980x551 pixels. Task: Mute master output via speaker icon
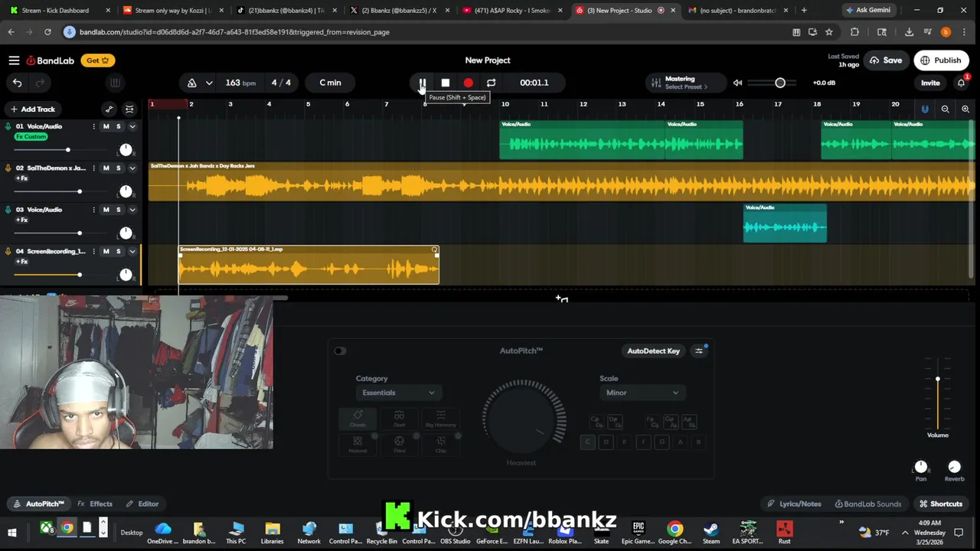point(737,83)
